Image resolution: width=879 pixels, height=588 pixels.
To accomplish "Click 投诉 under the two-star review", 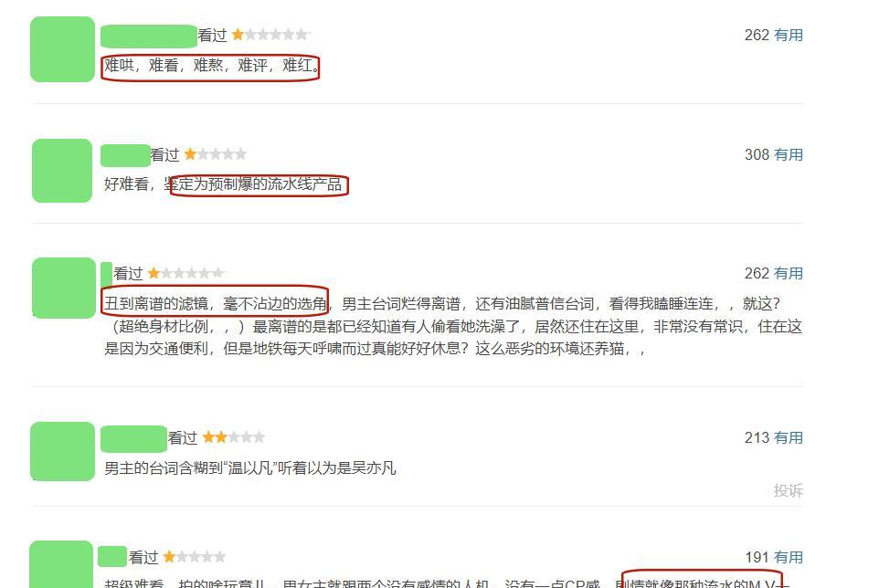I will tap(789, 490).
